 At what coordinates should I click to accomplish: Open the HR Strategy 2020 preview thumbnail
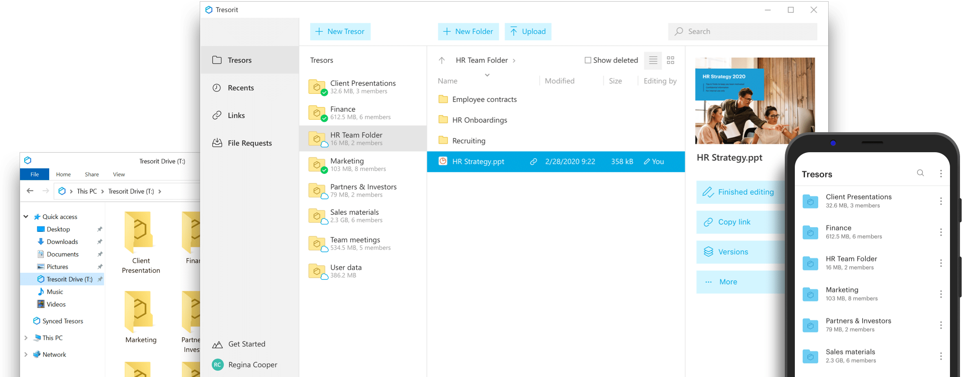click(755, 101)
